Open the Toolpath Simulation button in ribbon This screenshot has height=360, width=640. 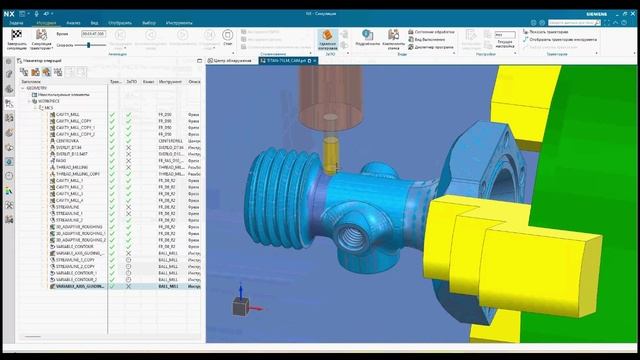point(41,39)
